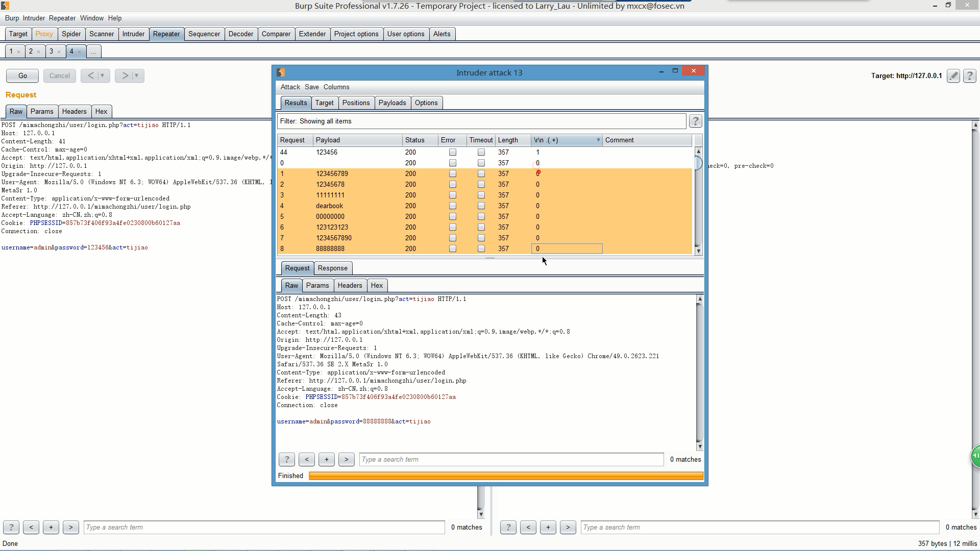The width and height of the screenshot is (980, 551).
Task: Open Hex view tab in Intruder request
Action: pos(377,285)
